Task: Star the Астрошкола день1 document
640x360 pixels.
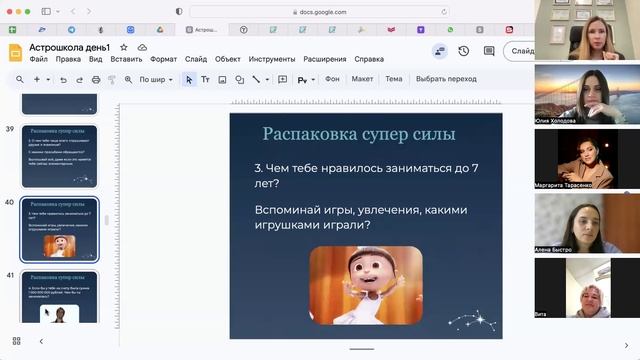Action: (x=124, y=47)
